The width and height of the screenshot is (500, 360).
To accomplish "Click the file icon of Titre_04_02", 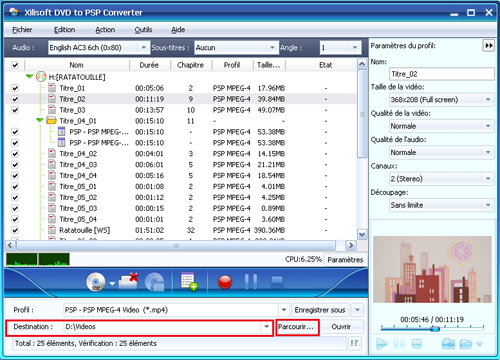I will point(52,153).
